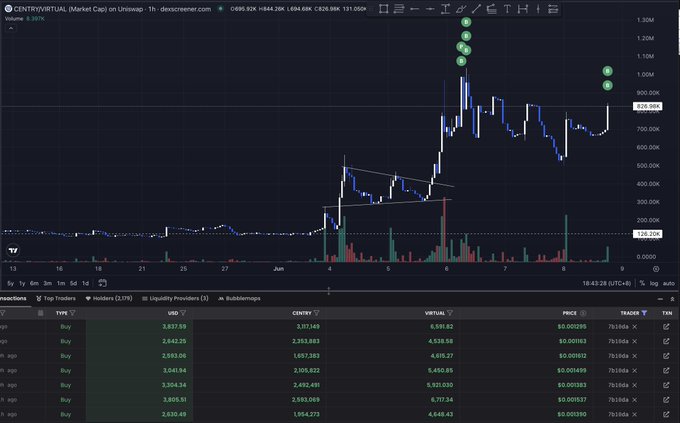Collapse the chart legend chevron

click(11, 28)
